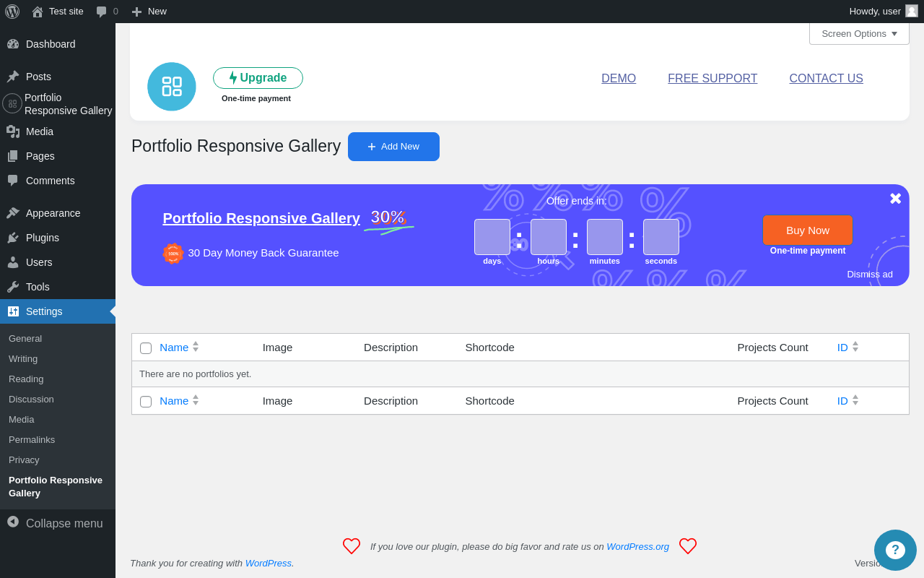The width and height of the screenshot is (924, 578).
Task: Go to Media settings submenu
Action: 22,420
